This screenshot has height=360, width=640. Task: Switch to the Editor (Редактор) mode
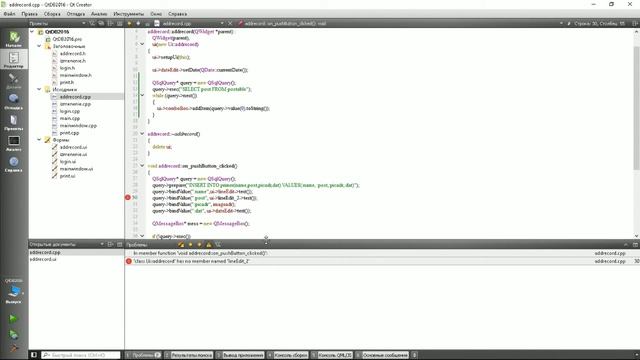coord(14,60)
